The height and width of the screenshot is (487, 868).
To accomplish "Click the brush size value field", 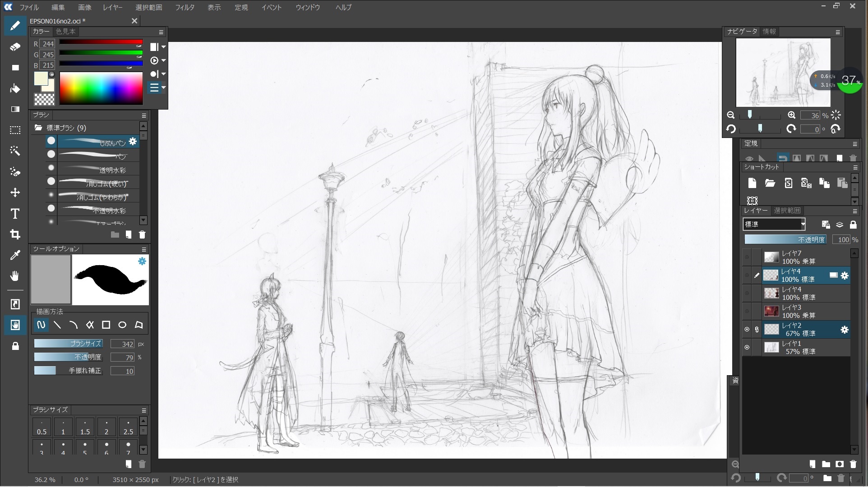I will [122, 344].
